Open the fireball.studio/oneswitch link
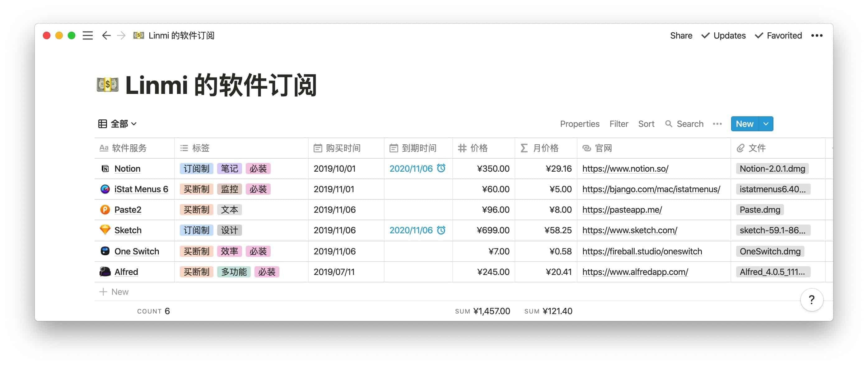 click(x=642, y=251)
